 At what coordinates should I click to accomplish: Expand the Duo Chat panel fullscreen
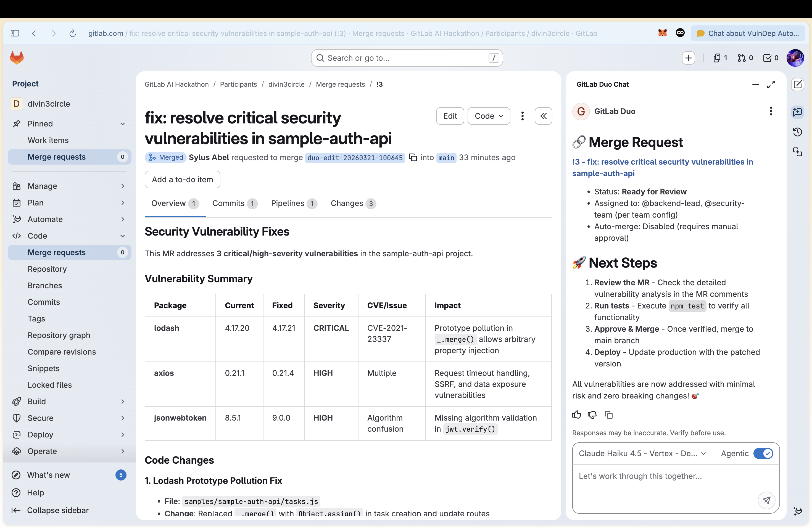(x=771, y=84)
